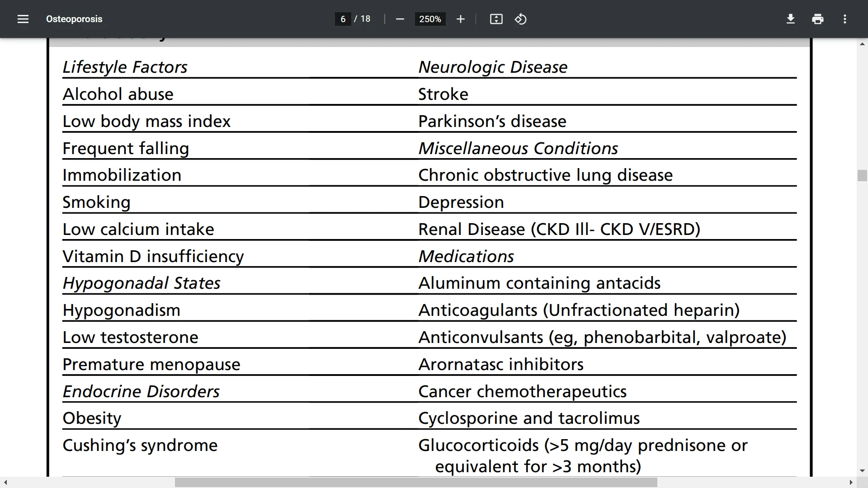Download the Osteoporosis PDF
This screenshot has width=868, height=488.
click(791, 19)
